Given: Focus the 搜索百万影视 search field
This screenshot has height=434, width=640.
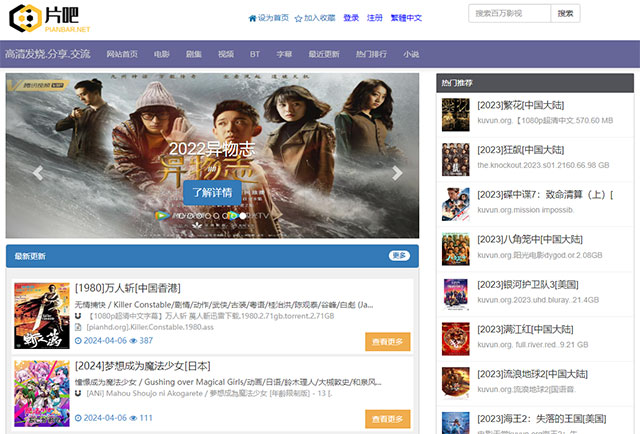Looking at the screenshot, I should tap(509, 13).
